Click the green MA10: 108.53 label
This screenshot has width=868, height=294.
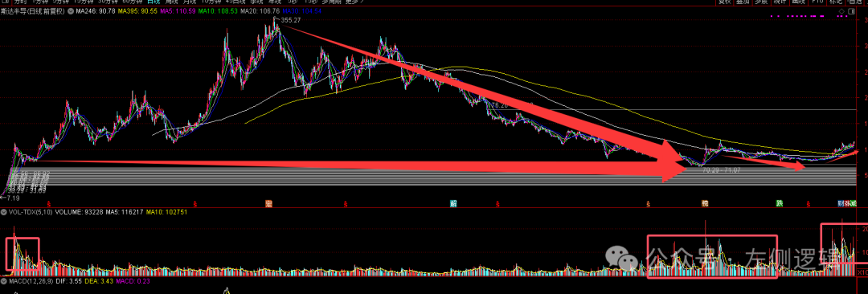click(x=218, y=11)
